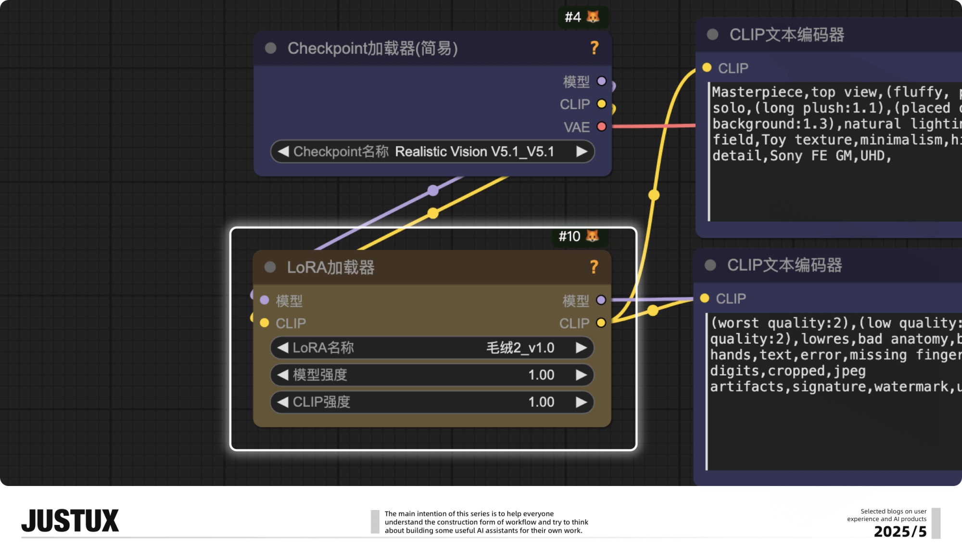Click the VAE output socket on Checkpoint加载器
This screenshot has width=962, height=560.
[602, 127]
